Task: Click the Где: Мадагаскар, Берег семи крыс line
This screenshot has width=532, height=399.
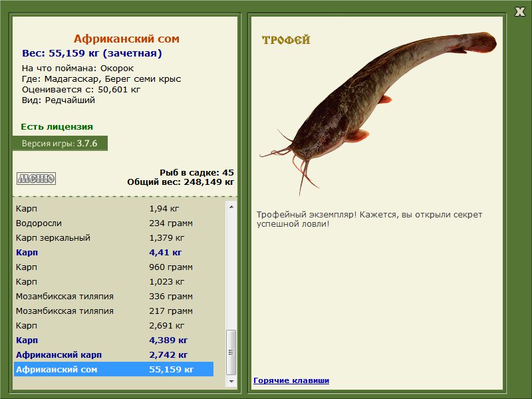Action: click(102, 79)
